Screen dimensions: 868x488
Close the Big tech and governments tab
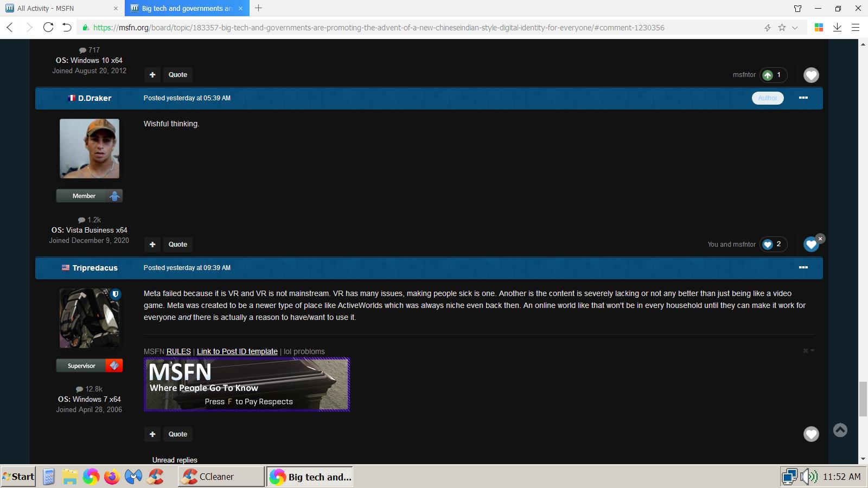coord(240,8)
